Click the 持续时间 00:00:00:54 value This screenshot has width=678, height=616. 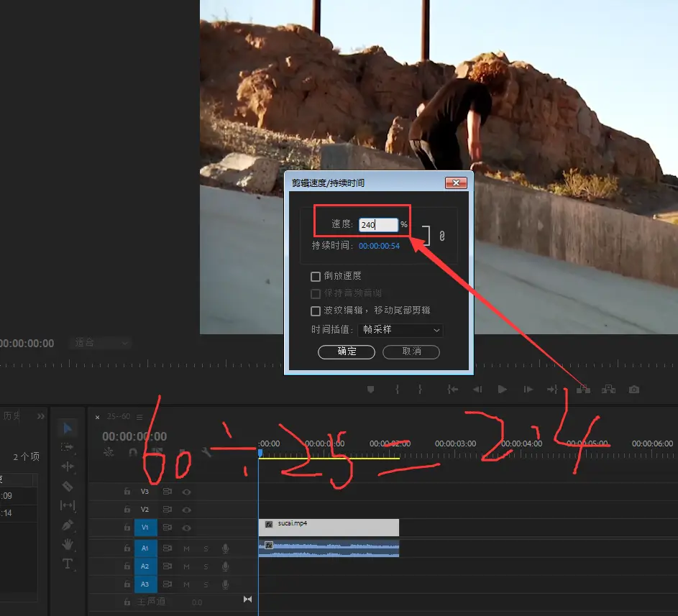click(x=379, y=246)
